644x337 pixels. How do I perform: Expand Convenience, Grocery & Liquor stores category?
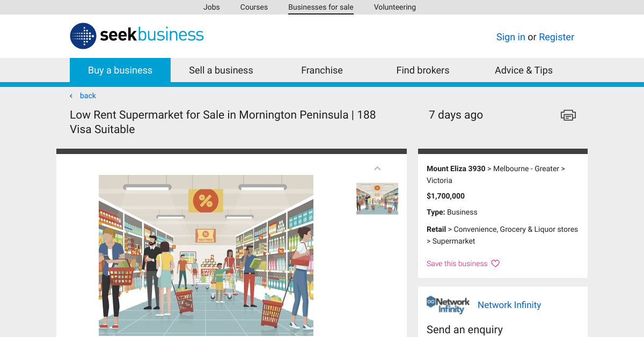point(515,229)
